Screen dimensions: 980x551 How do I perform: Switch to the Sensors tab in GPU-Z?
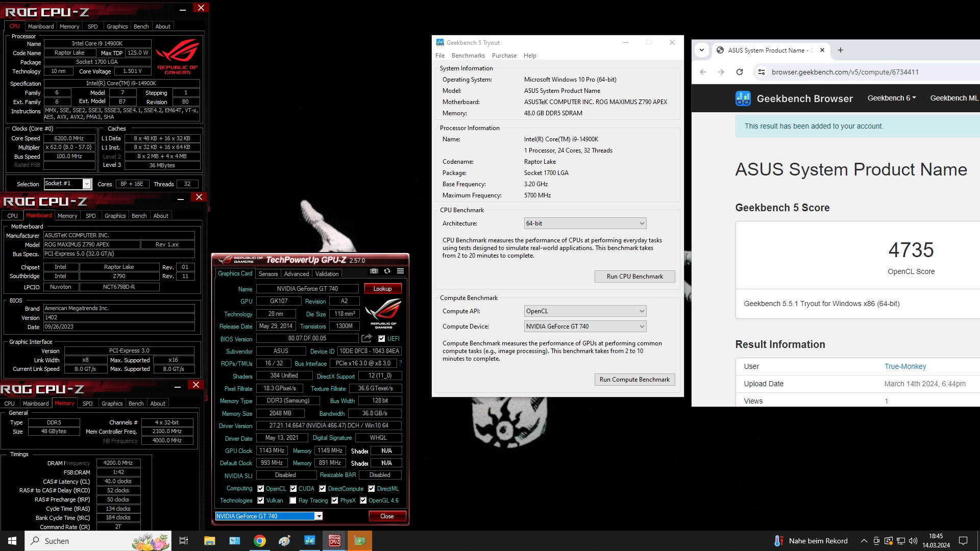pos(268,274)
